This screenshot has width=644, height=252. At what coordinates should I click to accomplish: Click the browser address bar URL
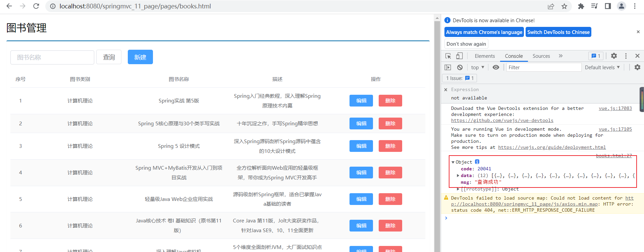135,6
